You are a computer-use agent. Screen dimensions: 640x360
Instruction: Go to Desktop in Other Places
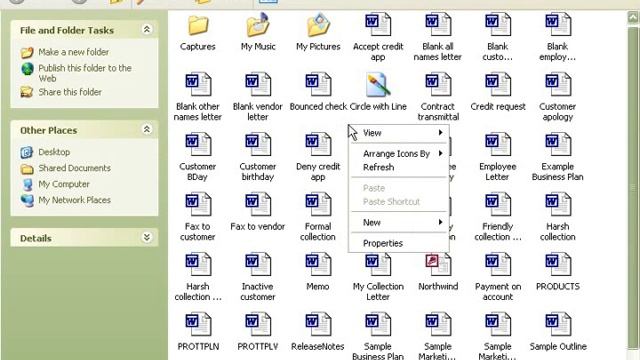point(54,152)
